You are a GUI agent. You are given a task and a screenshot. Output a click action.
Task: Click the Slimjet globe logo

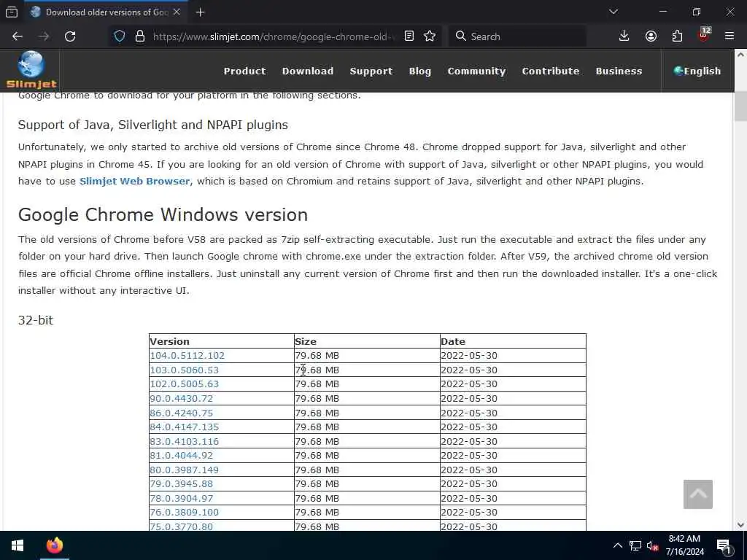31,71
